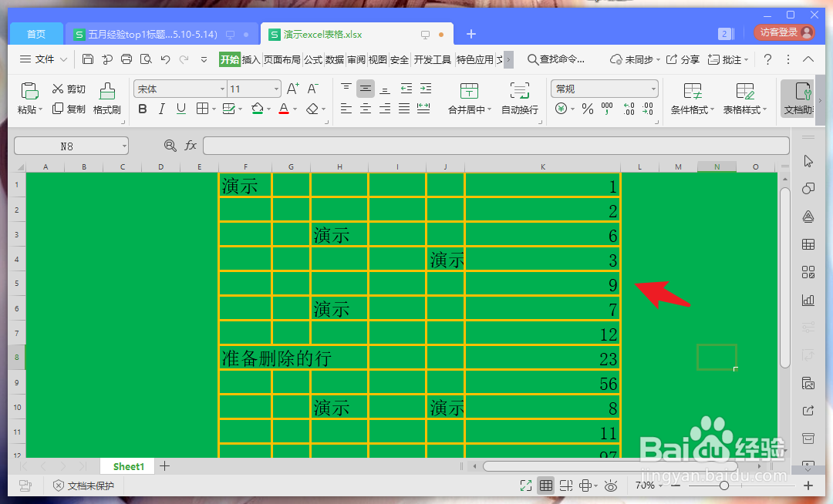Switch to the 页面布局 ribbon tab
The height and width of the screenshot is (504, 833).
[282, 59]
